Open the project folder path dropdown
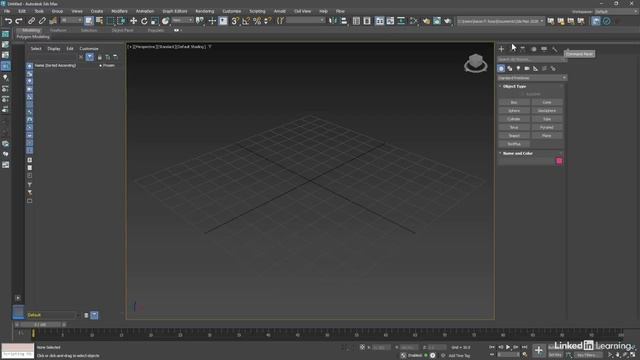This screenshot has height=360, width=640. tap(500, 21)
